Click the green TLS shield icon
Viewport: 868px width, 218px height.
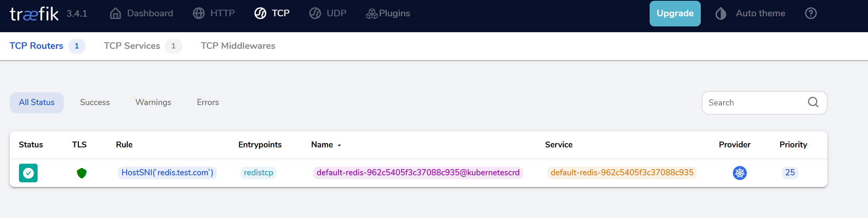point(82,173)
